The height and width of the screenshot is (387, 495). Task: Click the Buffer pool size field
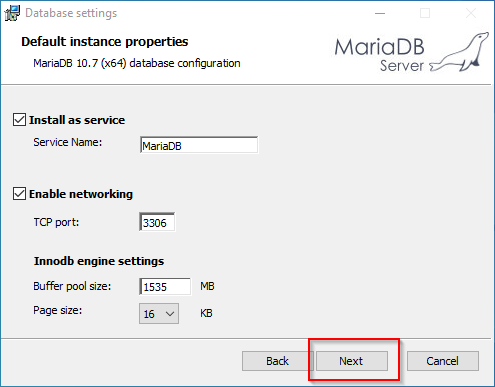click(165, 287)
